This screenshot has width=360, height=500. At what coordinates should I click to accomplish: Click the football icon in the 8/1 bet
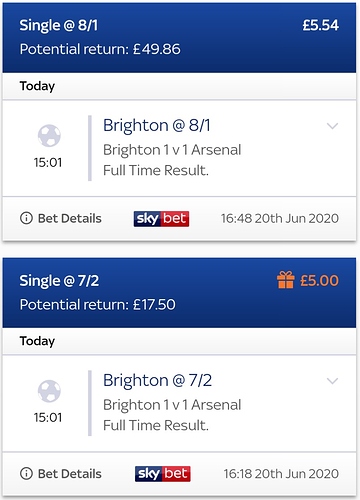(x=49, y=136)
